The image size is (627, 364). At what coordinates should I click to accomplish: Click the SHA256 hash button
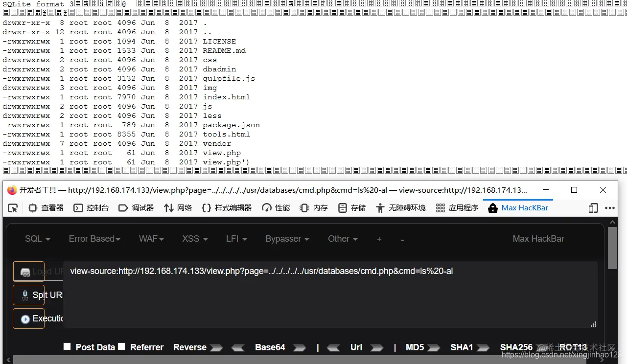[x=516, y=347]
